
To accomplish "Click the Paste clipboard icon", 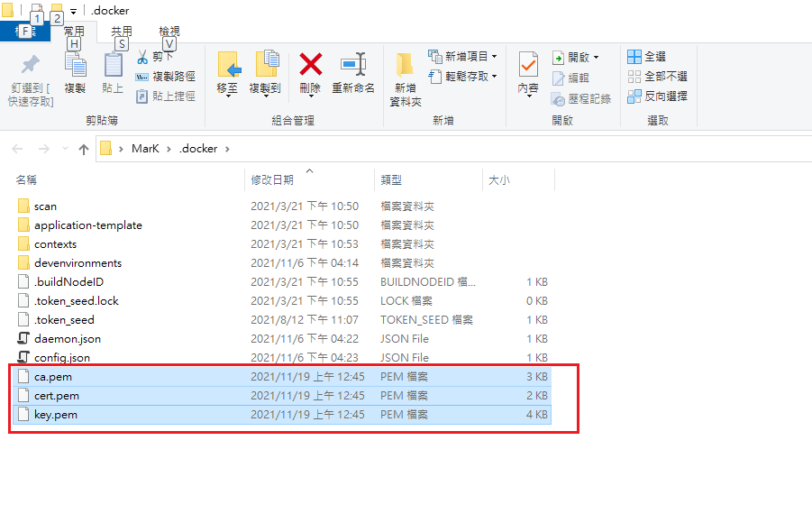I will point(113,67).
